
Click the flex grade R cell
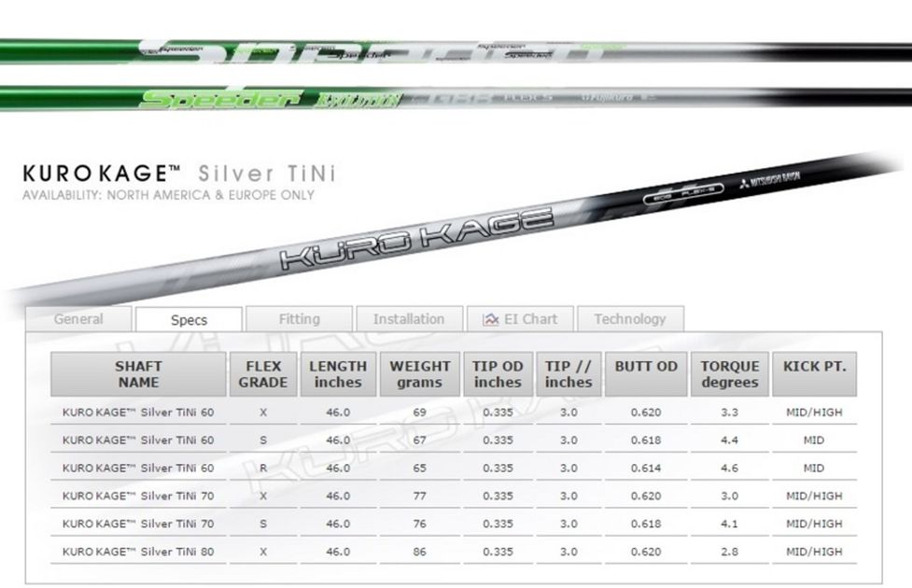pyautogui.click(x=263, y=469)
